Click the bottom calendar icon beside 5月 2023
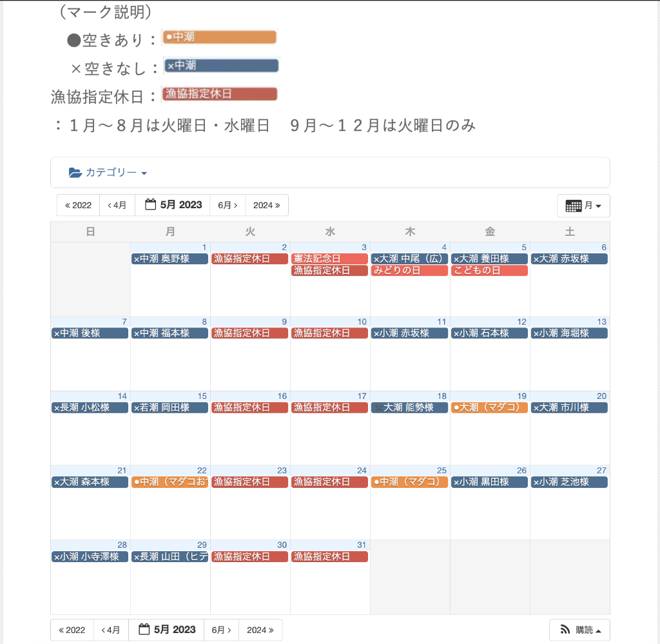 [x=144, y=630]
